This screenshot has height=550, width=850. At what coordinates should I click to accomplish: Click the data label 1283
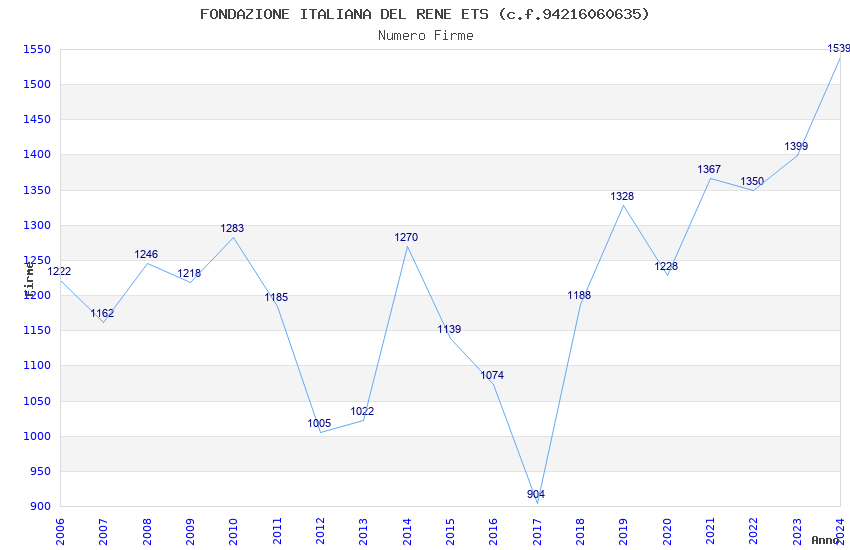pyautogui.click(x=232, y=228)
